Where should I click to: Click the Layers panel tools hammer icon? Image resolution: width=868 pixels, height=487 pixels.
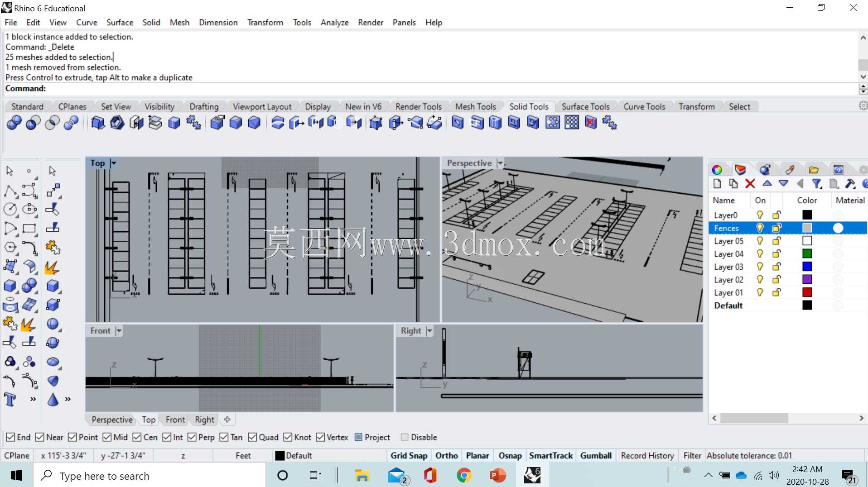click(850, 183)
